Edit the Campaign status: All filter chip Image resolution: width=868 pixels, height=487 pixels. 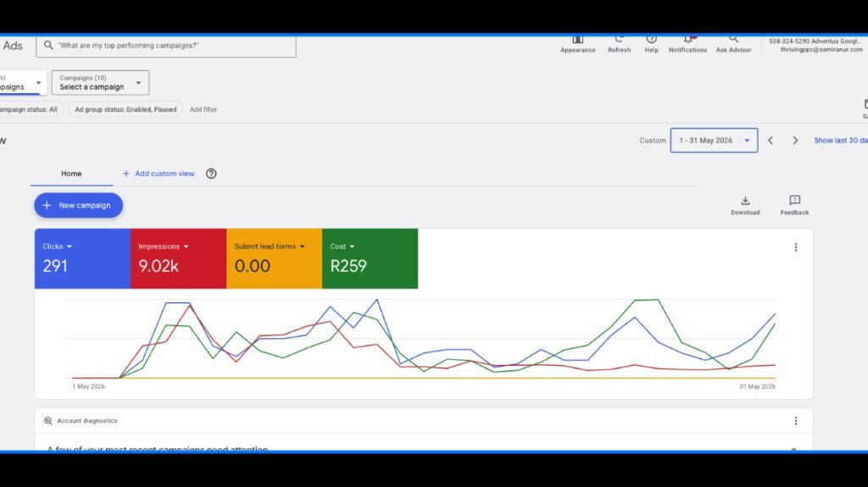pyautogui.click(x=31, y=109)
